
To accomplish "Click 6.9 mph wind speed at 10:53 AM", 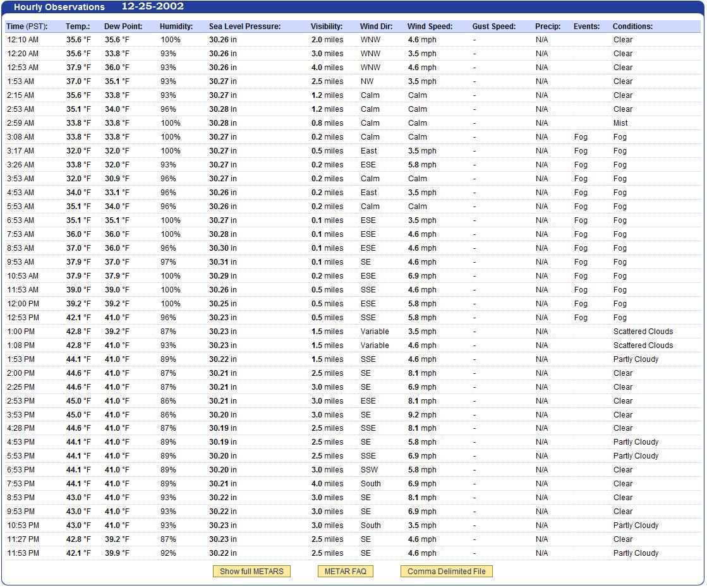I will [422, 276].
